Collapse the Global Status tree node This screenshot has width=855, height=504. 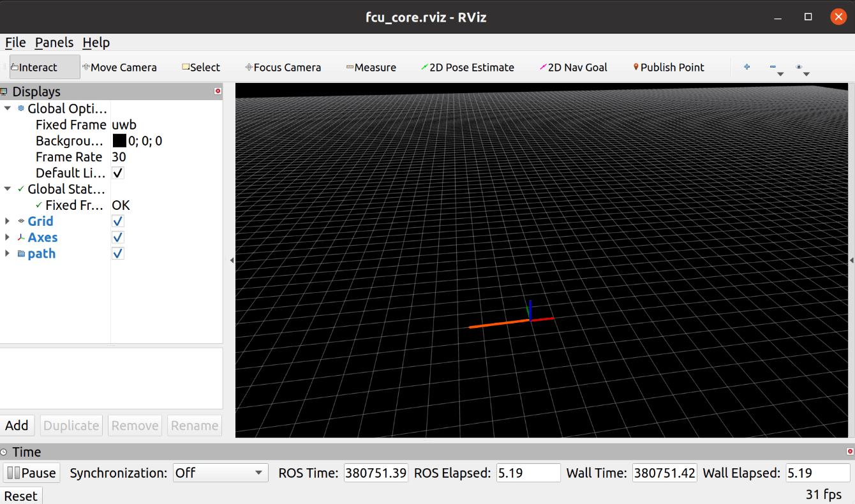[8, 189]
